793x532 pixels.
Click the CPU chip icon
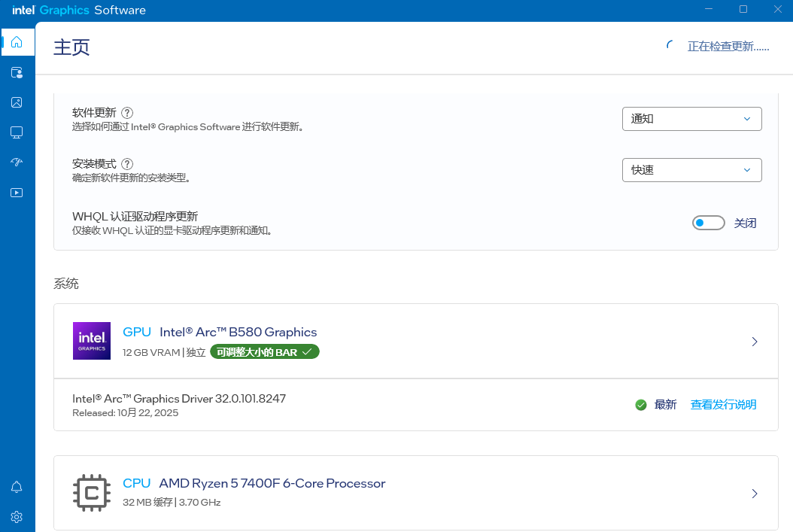[x=92, y=493]
